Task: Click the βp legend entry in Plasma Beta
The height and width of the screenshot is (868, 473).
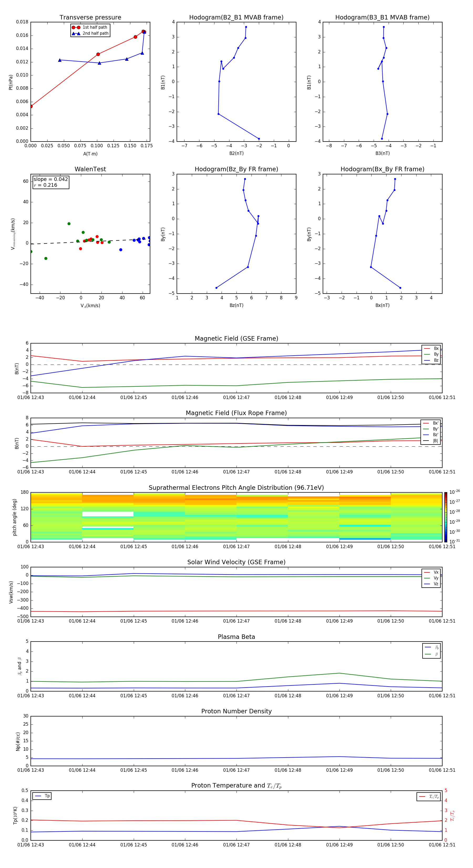Action: tap(431, 647)
